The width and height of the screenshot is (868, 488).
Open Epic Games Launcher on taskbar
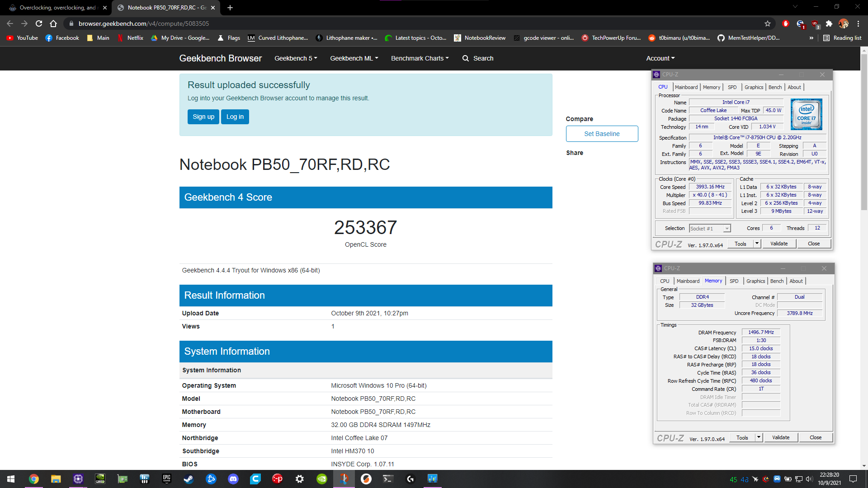coord(167,479)
